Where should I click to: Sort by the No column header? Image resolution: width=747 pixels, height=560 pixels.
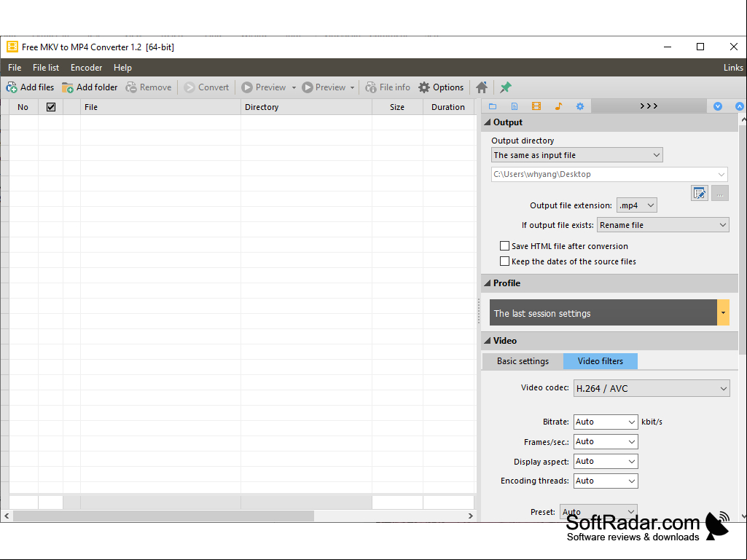coord(23,107)
